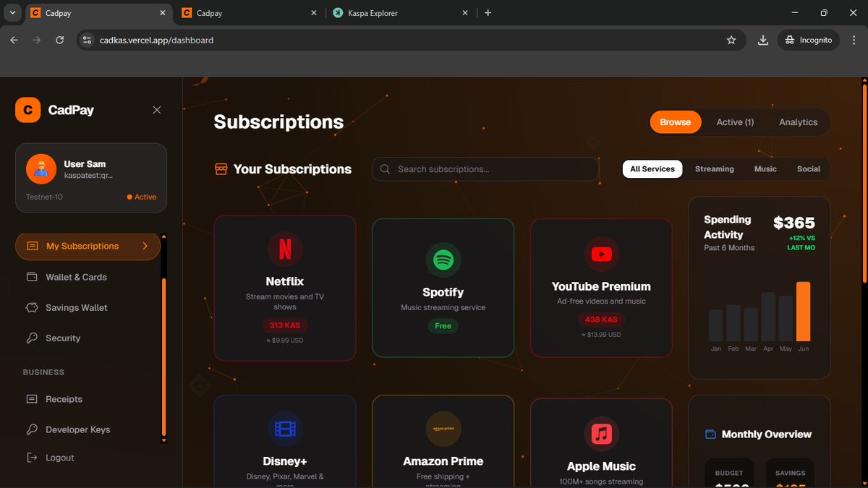Click the My Subscriptions sidebar icon
This screenshot has height=488, width=868.
(32, 246)
